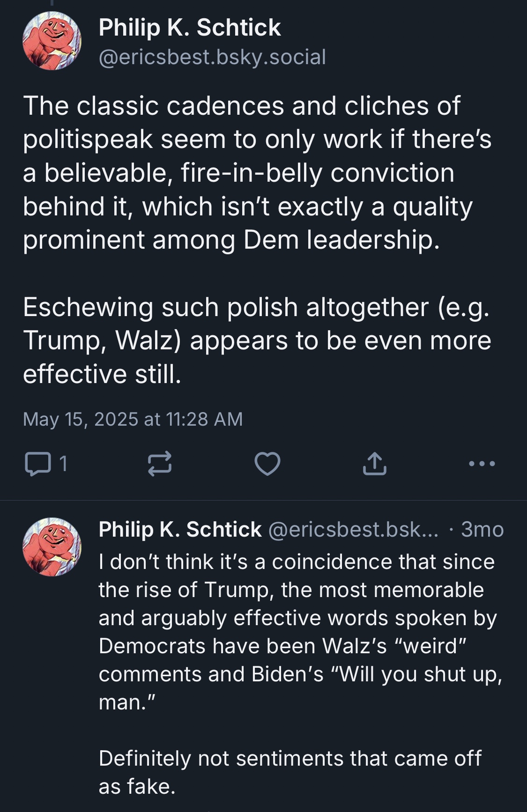Repost this post using the arrows icon
Viewport: 527px width, 812px height.
coord(160,464)
